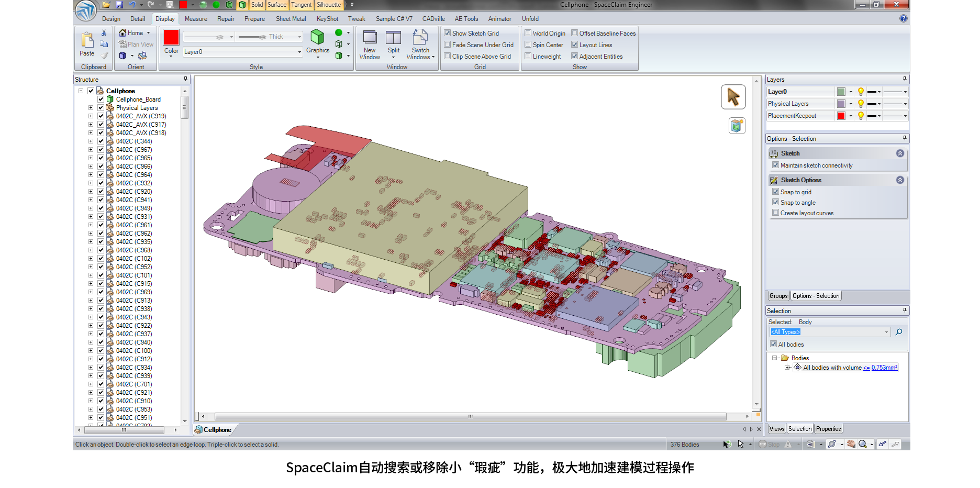Image resolution: width=980 pixels, height=488 pixels.
Task: Open the Graphics style cube icon
Action: point(317,38)
